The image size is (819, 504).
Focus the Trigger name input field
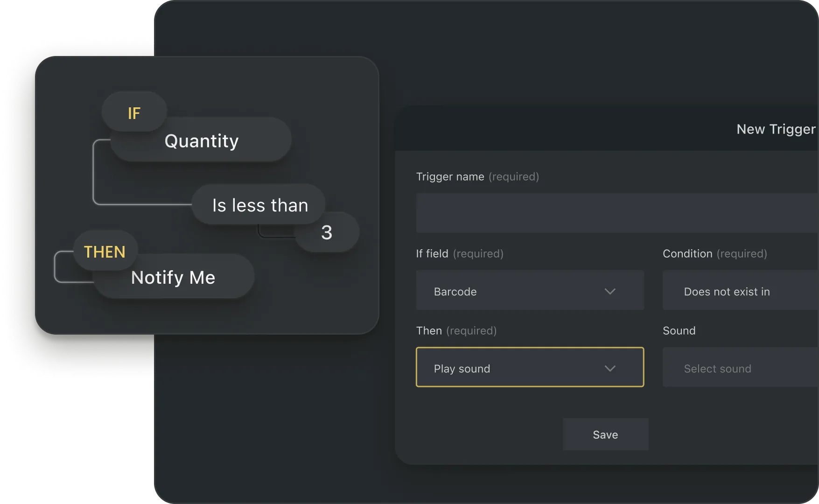pos(616,213)
